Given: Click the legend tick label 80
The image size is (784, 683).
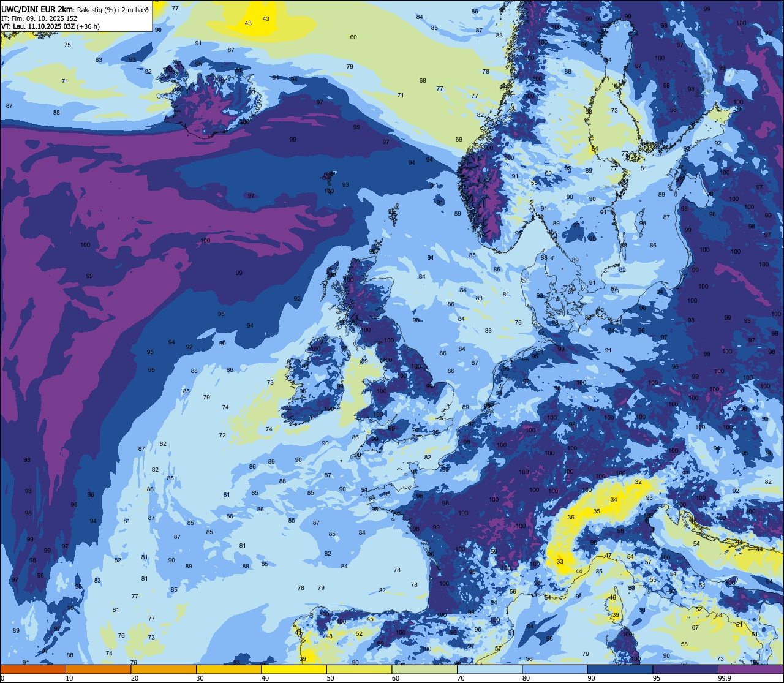Looking at the screenshot, I should 526,678.
